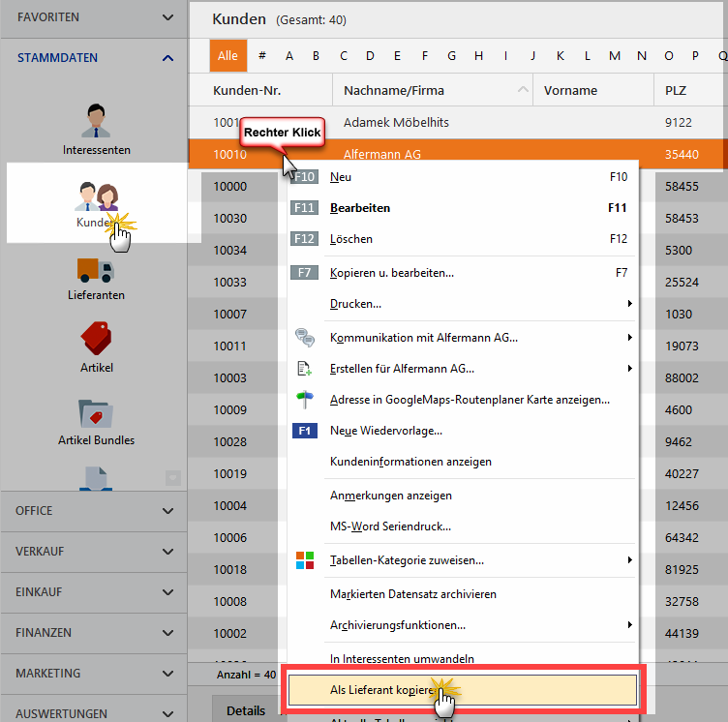Expand the AUSWERTUNGEN section
Screen dimensions: 728x722
[94, 712]
